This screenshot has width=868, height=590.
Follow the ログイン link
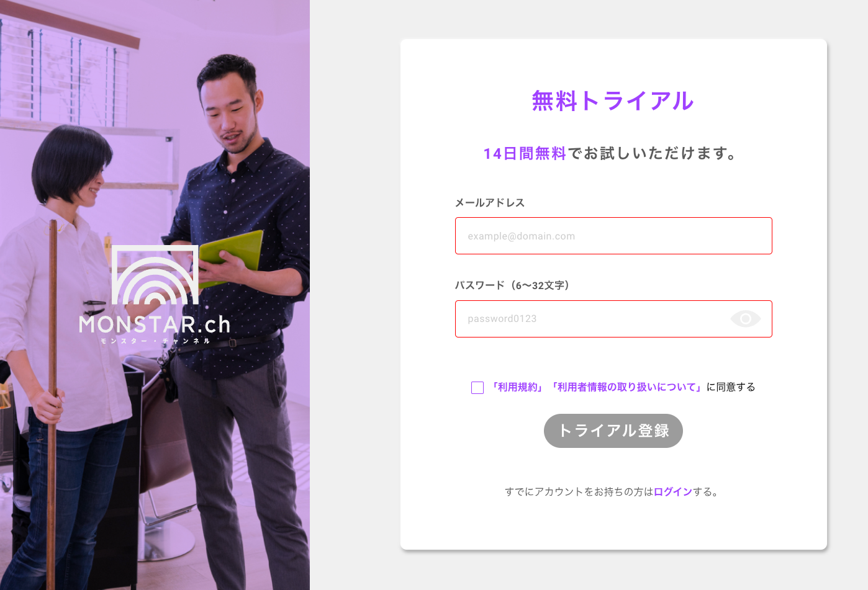click(x=673, y=492)
